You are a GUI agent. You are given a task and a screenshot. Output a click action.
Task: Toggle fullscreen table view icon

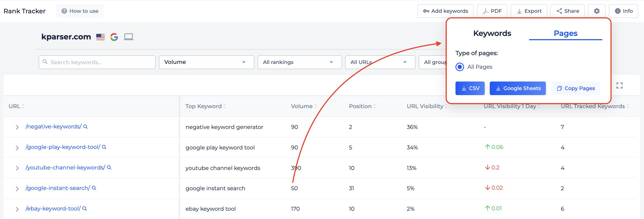point(620,86)
